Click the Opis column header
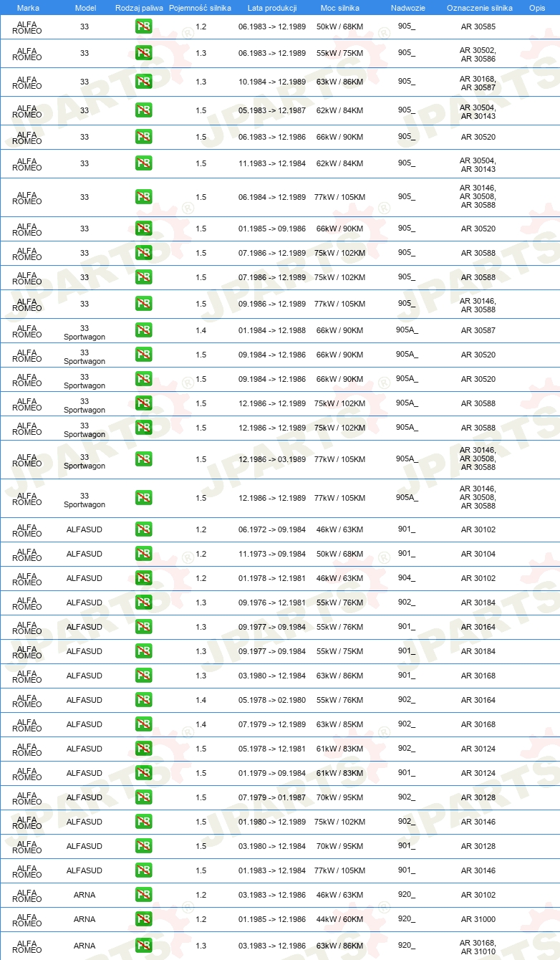The width and height of the screenshot is (560, 960). (537, 8)
